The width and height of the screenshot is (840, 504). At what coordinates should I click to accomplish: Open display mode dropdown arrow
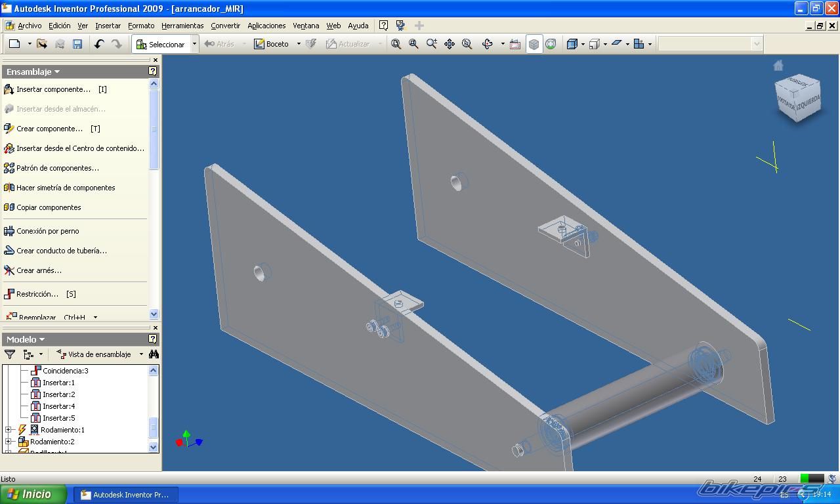(x=583, y=44)
